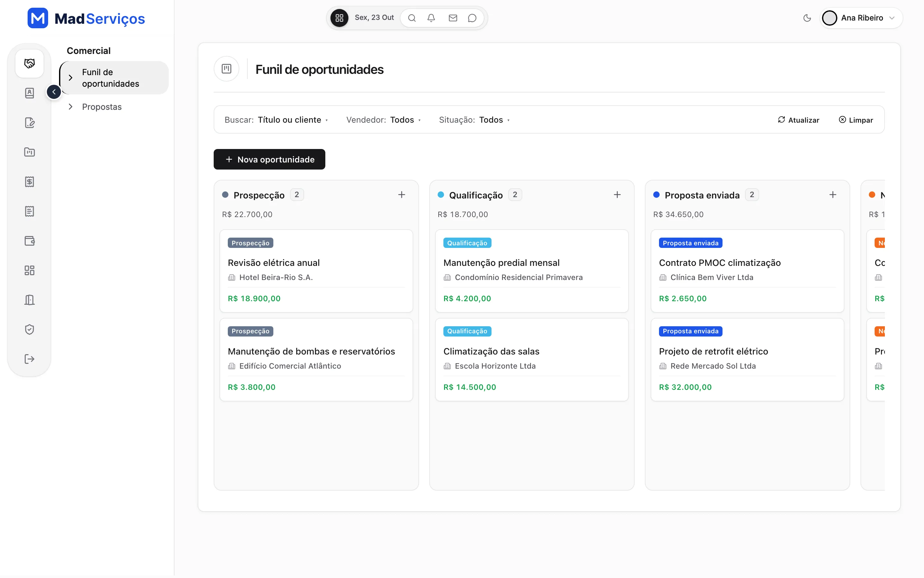
Task: Click the search icon in top bar
Action: (412, 18)
